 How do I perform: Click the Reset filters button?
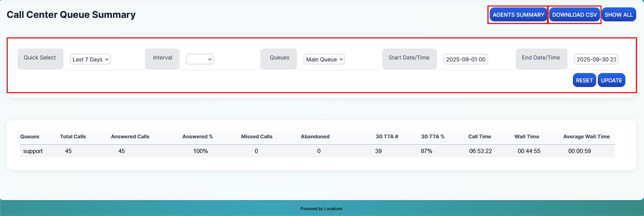(x=584, y=80)
